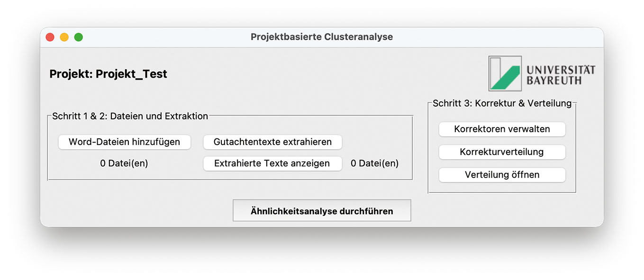Screen dimensions: 644x280
Task: Minimize the window with the yellow button
Action: pos(64,37)
